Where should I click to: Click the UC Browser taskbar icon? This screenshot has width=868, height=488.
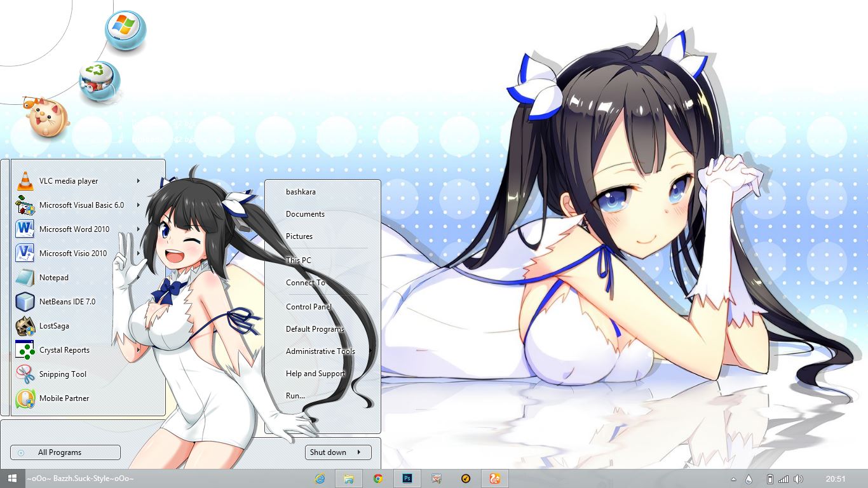pyautogui.click(x=494, y=478)
